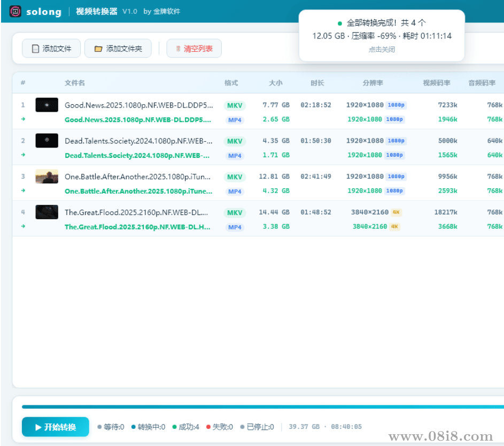Screen dimensions: 504x446
Task: Open thumbnail of Dead.Talents.Society video
Action: click(47, 141)
